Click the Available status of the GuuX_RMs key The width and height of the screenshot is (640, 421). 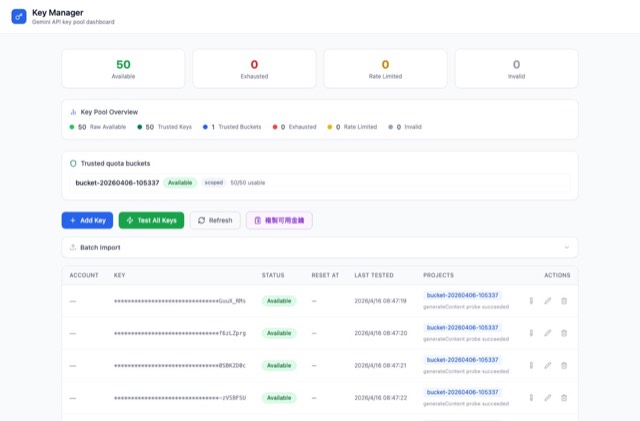pos(279,301)
